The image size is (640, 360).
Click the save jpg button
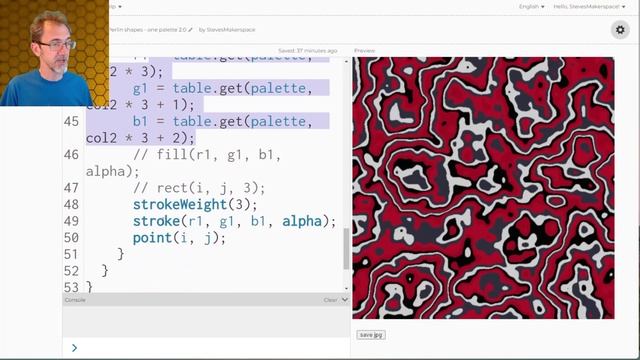(371, 335)
